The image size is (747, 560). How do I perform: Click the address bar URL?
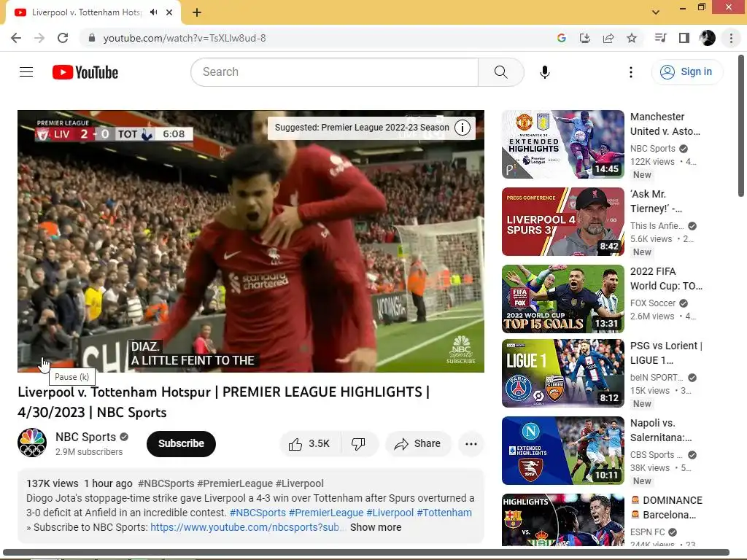pyautogui.click(x=185, y=38)
